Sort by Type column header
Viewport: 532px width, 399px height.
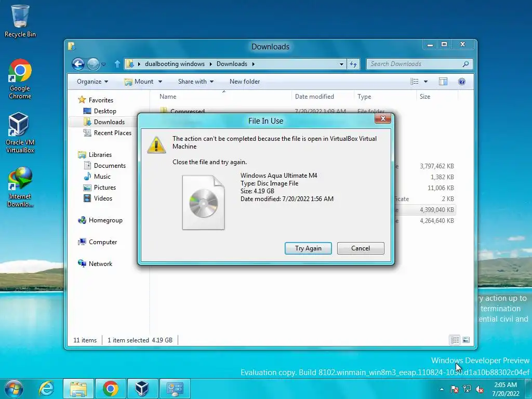pyautogui.click(x=385, y=96)
